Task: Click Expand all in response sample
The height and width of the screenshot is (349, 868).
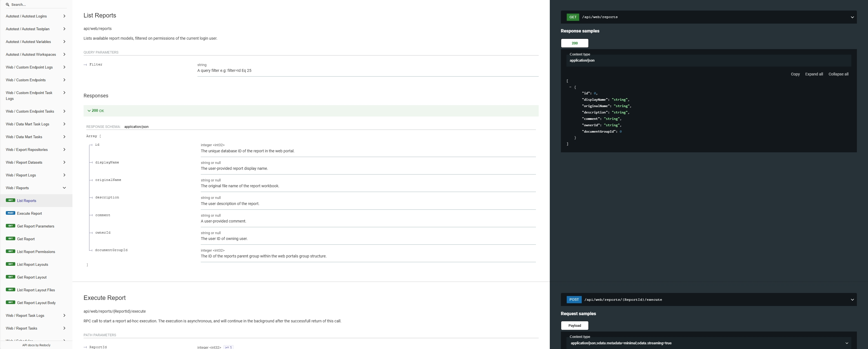Action: [x=814, y=74]
